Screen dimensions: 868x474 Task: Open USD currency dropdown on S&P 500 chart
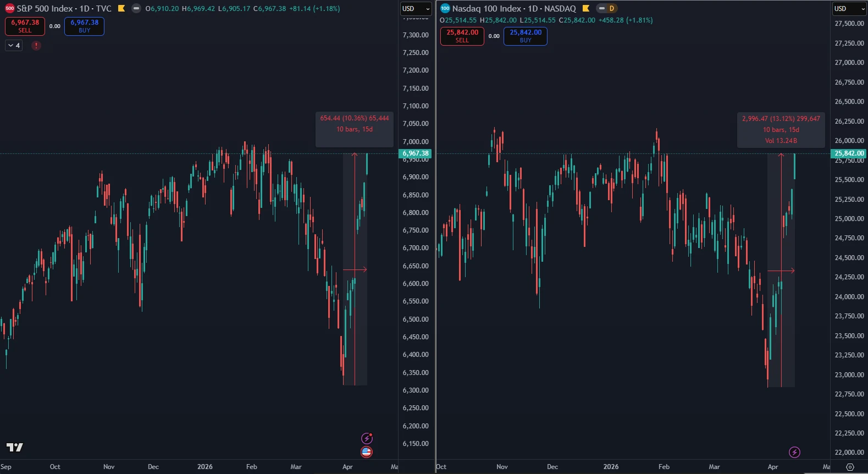(x=416, y=9)
